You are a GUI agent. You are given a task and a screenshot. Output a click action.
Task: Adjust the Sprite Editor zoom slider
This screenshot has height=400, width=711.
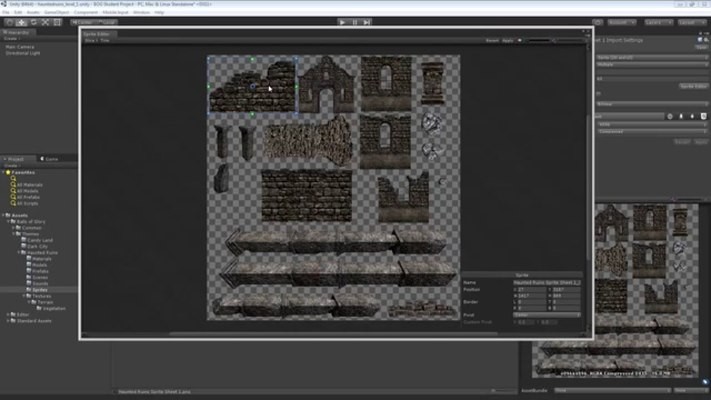tap(554, 40)
